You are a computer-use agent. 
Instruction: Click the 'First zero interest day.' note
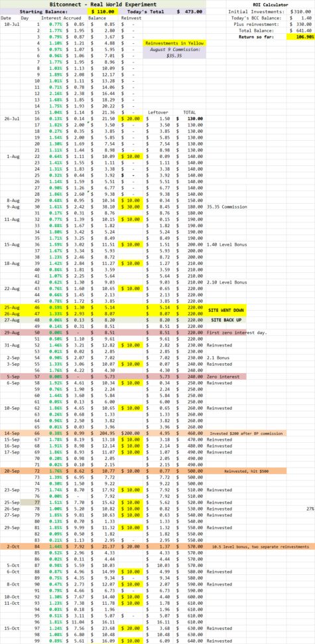(x=237, y=332)
